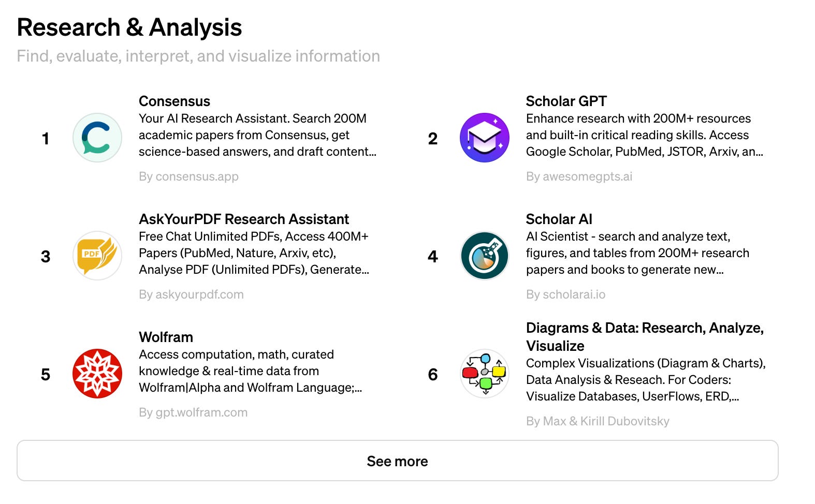815x504 pixels.
Task: Click By awesomegpts.ai author label
Action: (579, 176)
